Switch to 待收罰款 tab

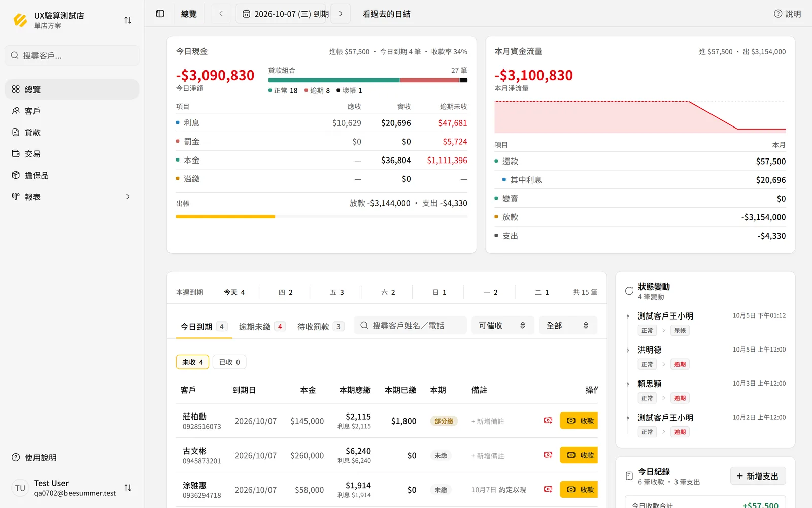pos(321,327)
